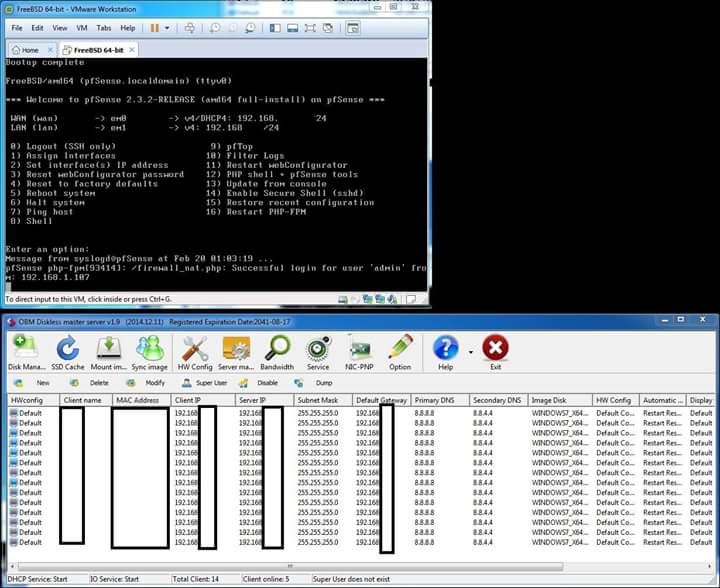Open VMware View menu
Viewport: 720px width, 588px height.
(x=60, y=28)
